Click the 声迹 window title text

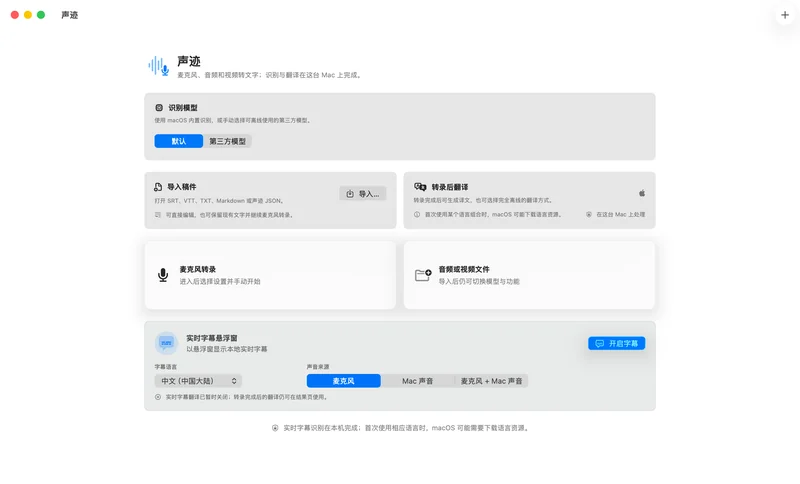(x=69, y=15)
